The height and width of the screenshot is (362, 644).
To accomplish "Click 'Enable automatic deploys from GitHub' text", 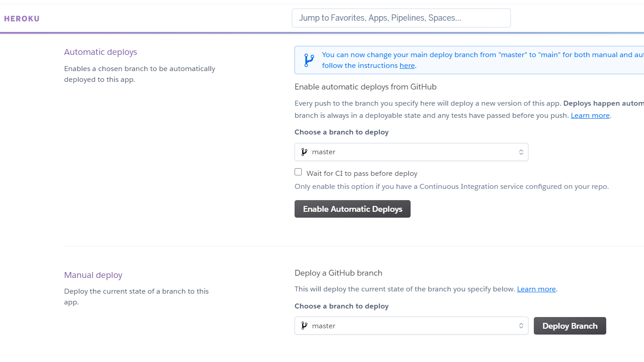I will coord(366,87).
